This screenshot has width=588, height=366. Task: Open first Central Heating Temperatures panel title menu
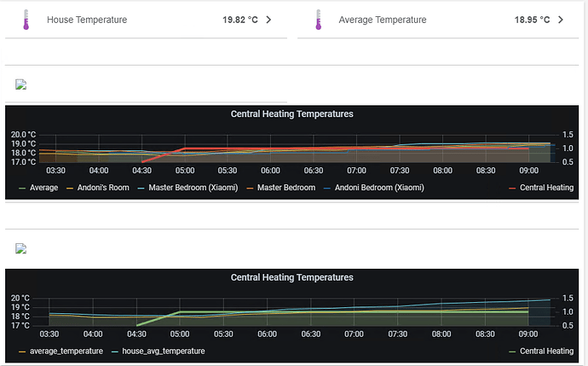point(291,113)
